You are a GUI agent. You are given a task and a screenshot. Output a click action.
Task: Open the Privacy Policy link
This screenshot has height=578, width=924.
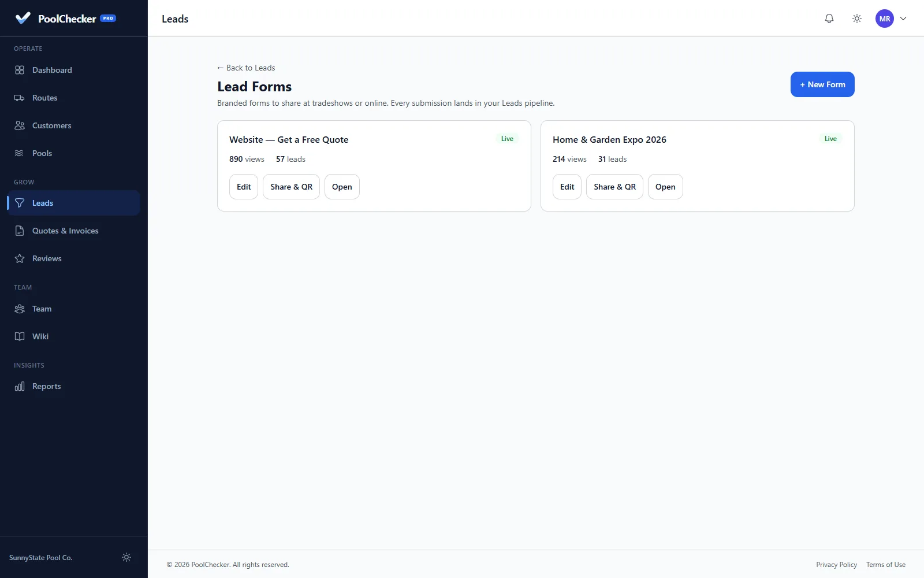point(836,565)
